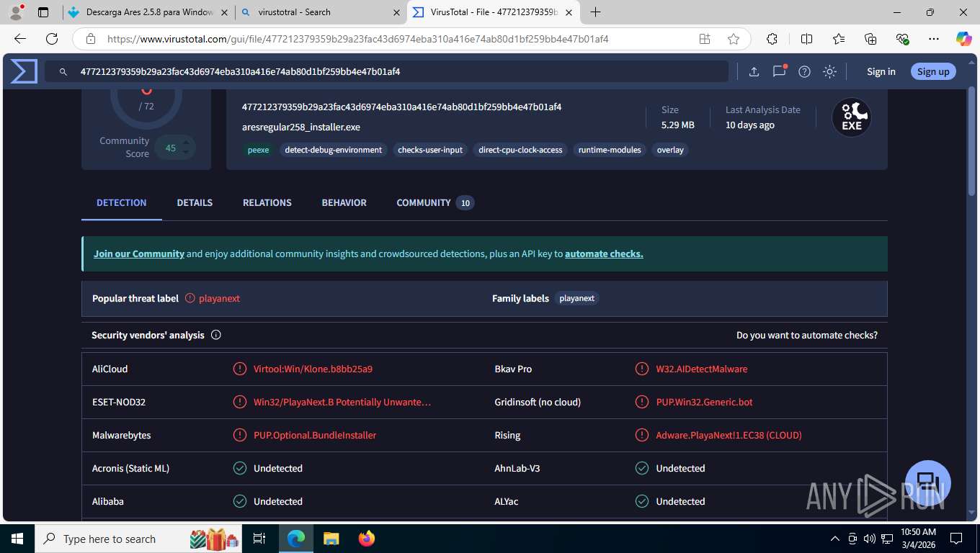The image size is (980, 553).
Task: Open the Collections icon
Action: pyautogui.click(x=870, y=39)
